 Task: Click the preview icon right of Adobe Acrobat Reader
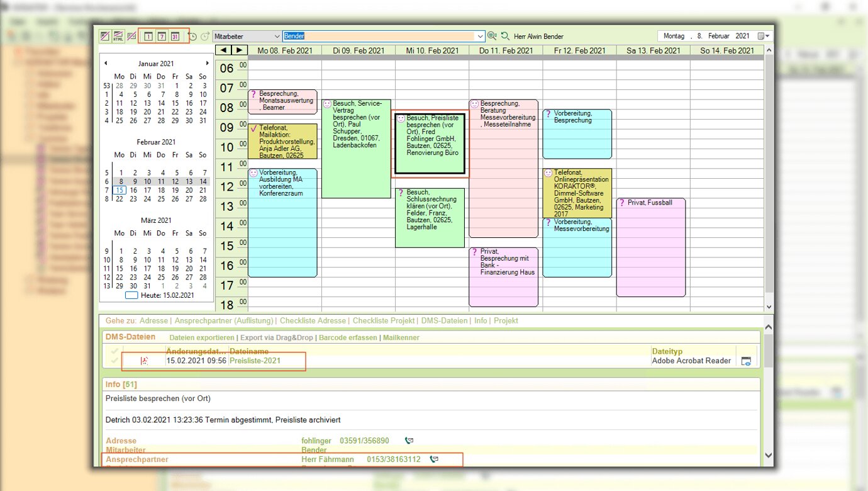(x=746, y=361)
